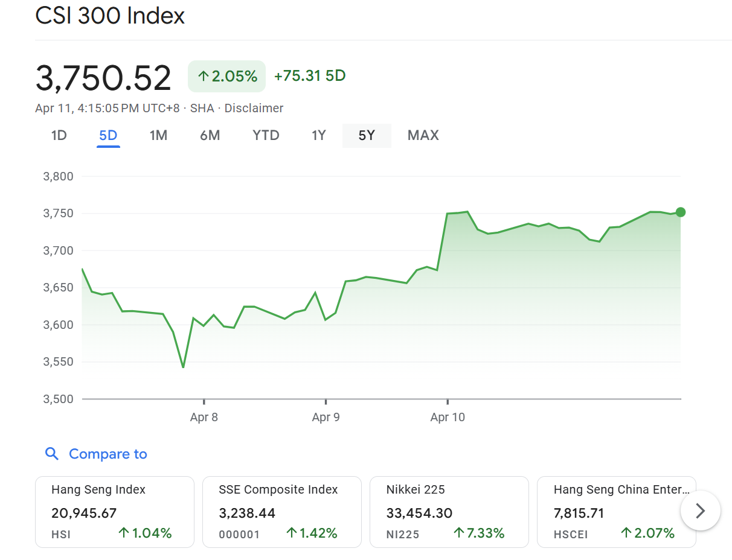
Task: Choose the 5Y time range
Action: [x=367, y=135]
